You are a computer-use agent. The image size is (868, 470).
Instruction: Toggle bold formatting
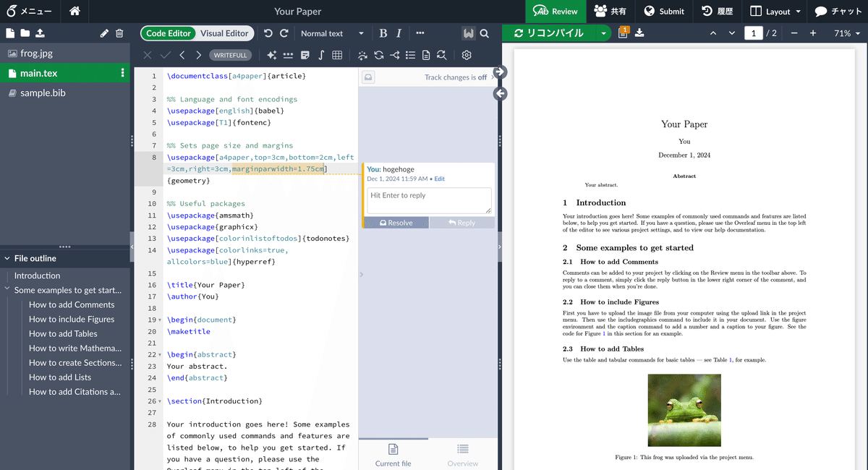click(383, 33)
